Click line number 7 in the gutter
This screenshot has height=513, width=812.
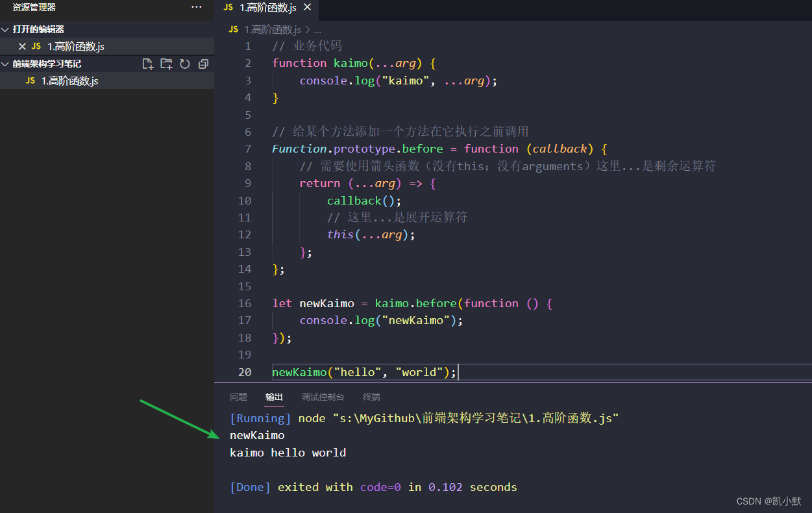[x=248, y=149]
